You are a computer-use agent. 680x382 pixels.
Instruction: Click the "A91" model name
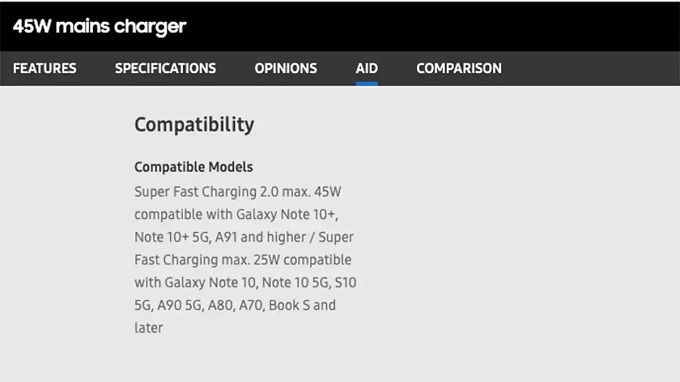[x=226, y=237]
